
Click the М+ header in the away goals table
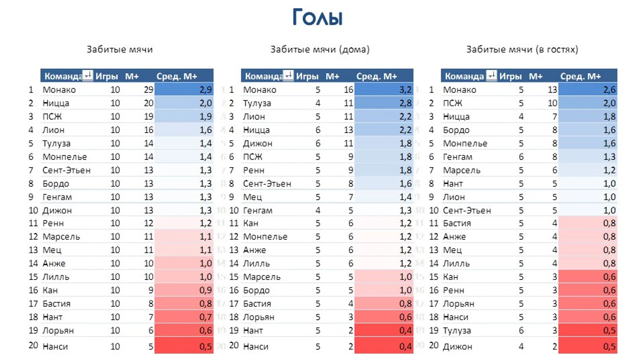tap(535, 76)
